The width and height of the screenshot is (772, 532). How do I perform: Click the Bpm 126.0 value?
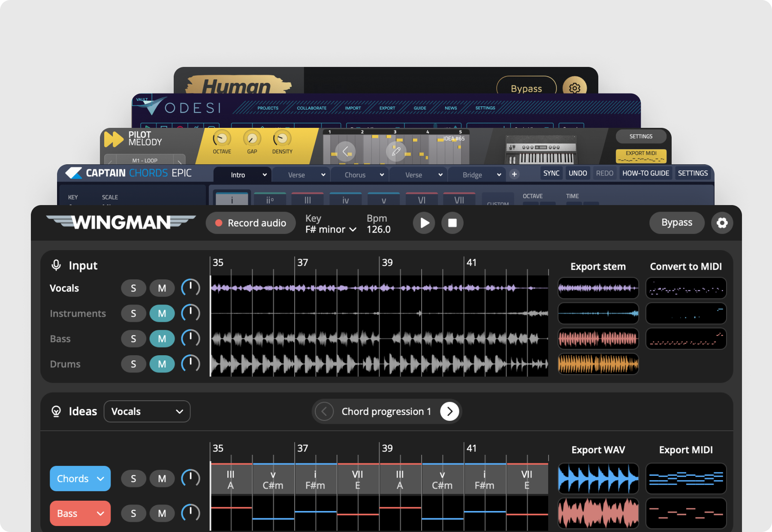pyautogui.click(x=379, y=230)
